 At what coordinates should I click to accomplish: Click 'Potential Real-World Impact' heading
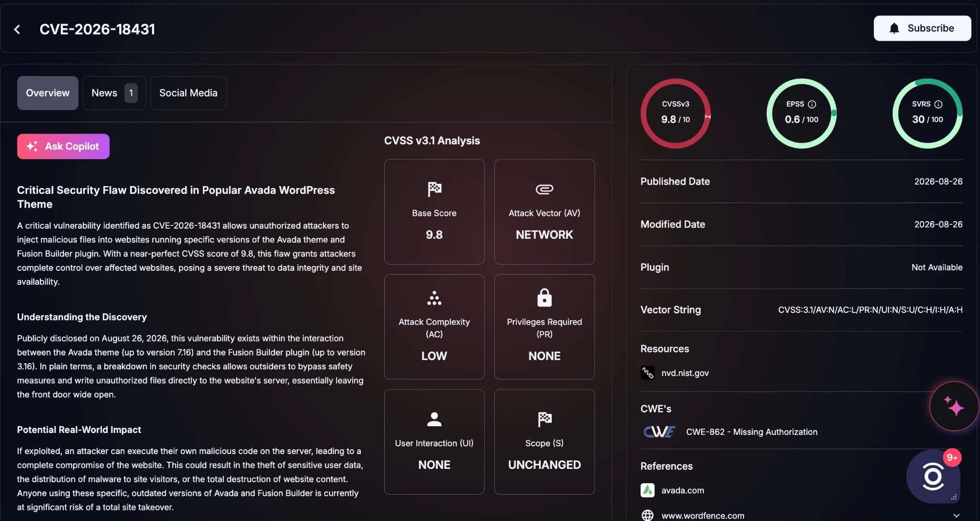[79, 430]
